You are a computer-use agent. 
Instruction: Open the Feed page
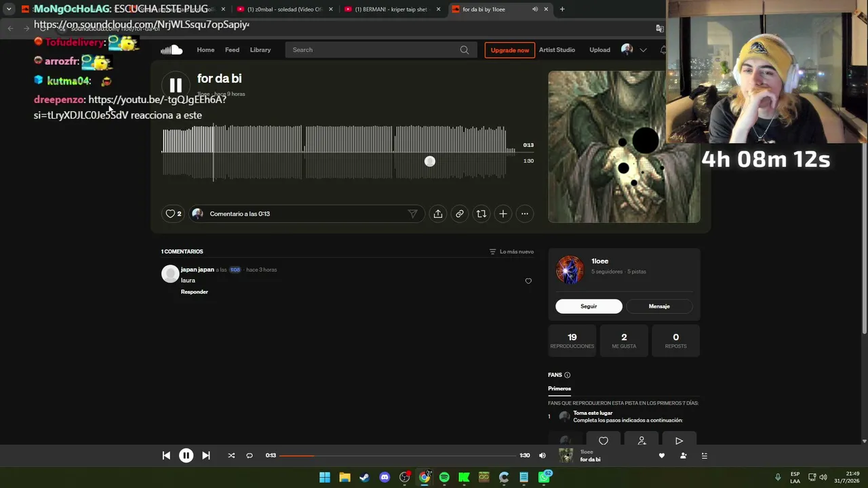pos(232,49)
